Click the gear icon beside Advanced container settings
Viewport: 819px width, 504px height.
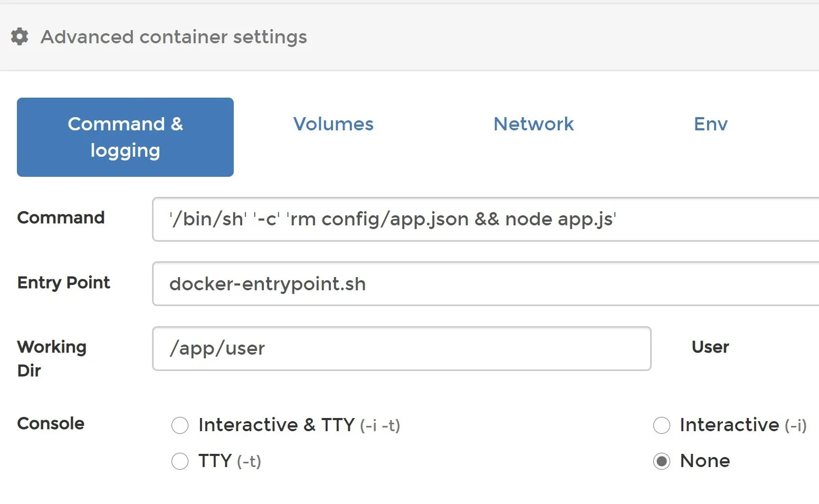click(20, 37)
